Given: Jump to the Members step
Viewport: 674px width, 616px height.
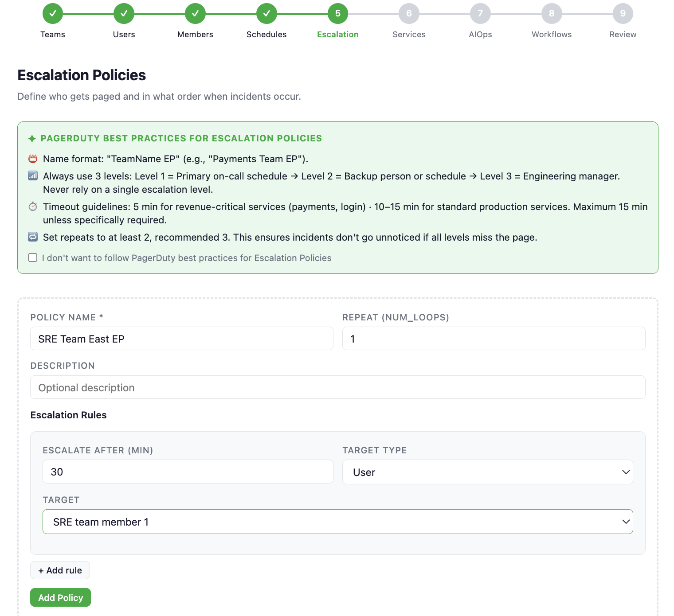Looking at the screenshot, I should click(195, 14).
